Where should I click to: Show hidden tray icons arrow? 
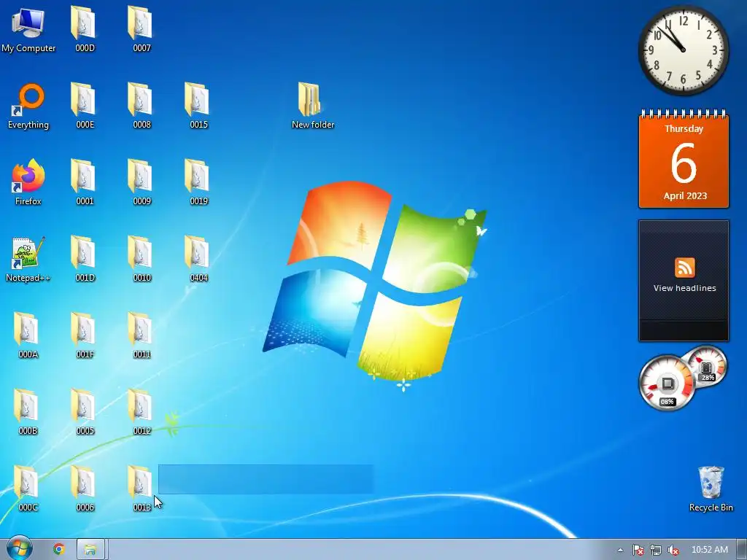[620, 550]
